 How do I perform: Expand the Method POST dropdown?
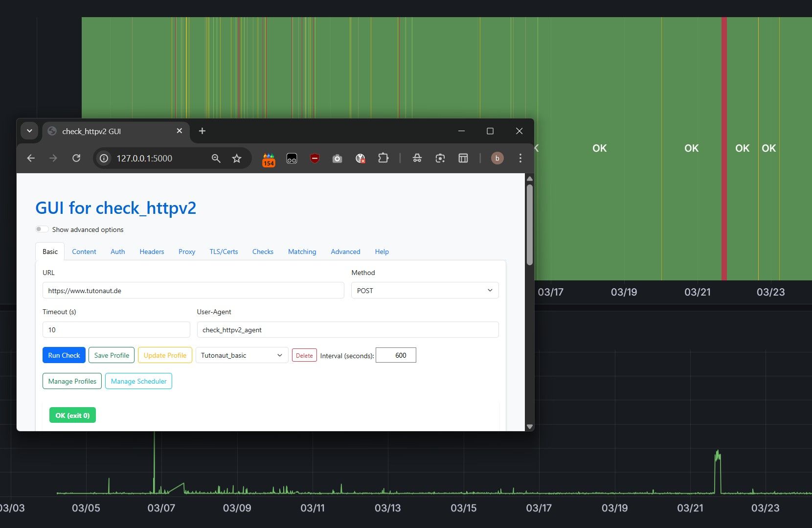click(x=425, y=291)
